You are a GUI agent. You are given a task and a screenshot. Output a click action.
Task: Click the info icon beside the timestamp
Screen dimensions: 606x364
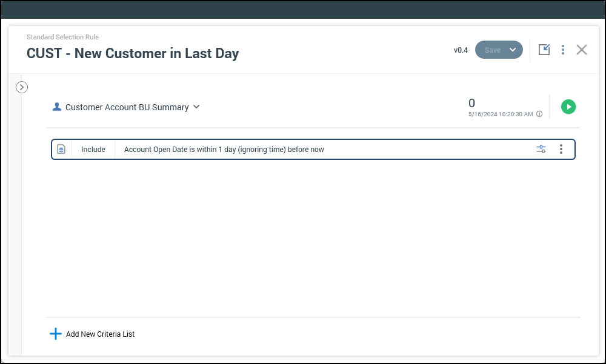click(539, 114)
